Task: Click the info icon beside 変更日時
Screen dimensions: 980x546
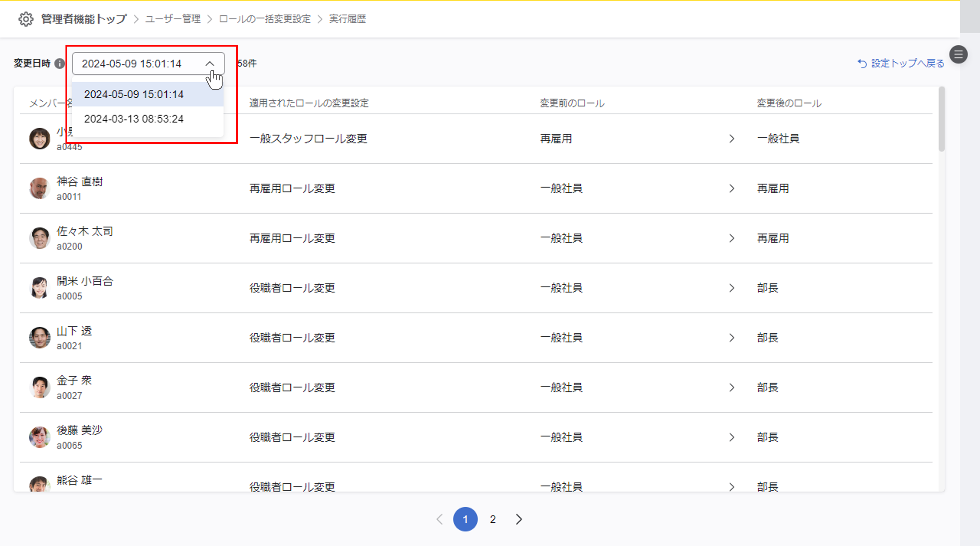Action: point(59,63)
